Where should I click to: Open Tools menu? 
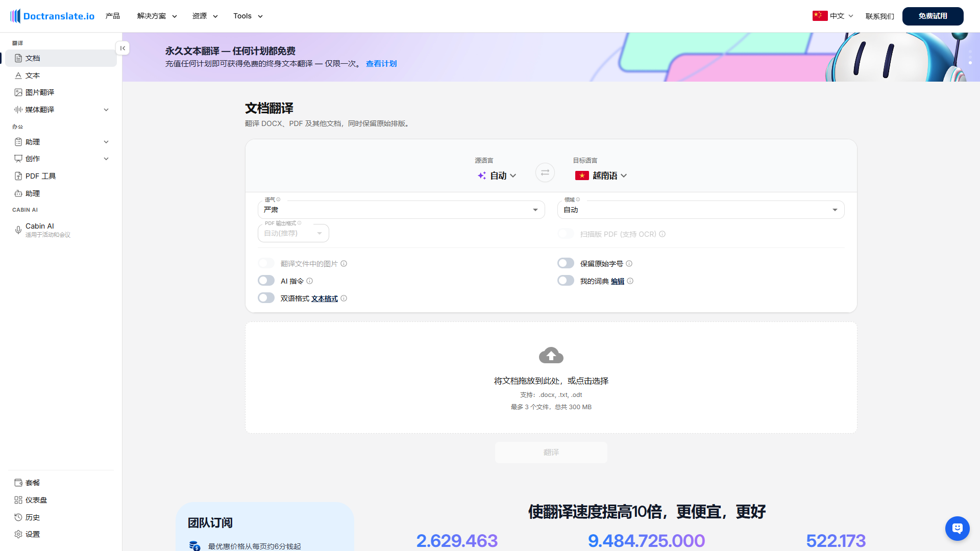[248, 16]
